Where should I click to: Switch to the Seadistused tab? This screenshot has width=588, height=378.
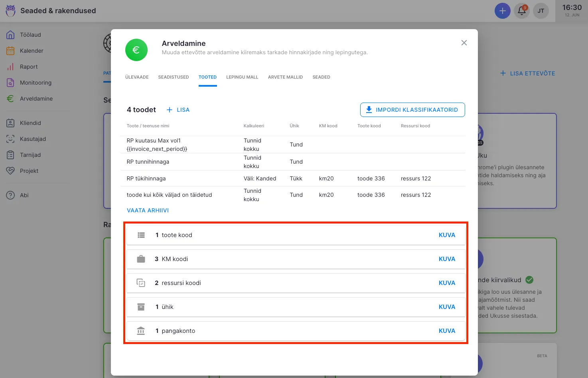pyautogui.click(x=173, y=77)
